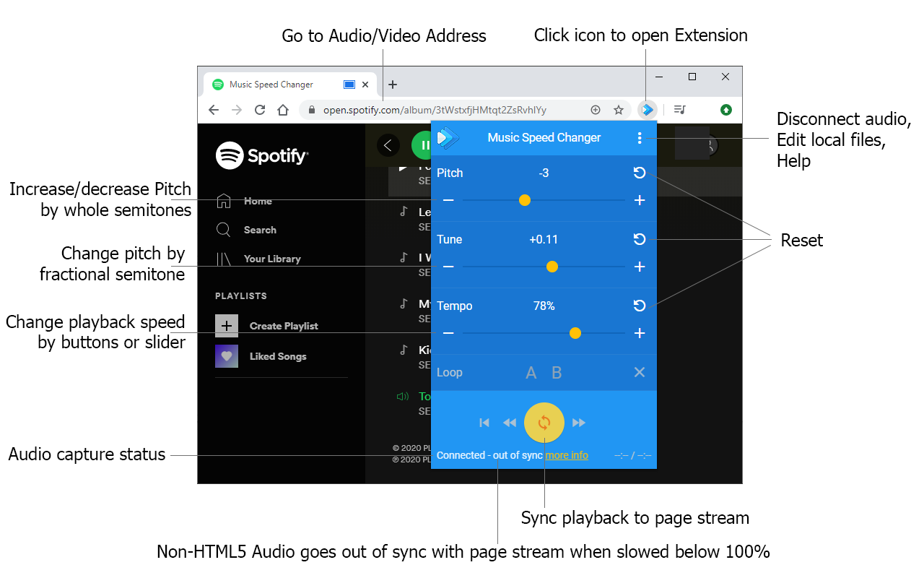The width and height of the screenshot is (924, 578).
Task: Reset the Tune value
Action: (640, 239)
